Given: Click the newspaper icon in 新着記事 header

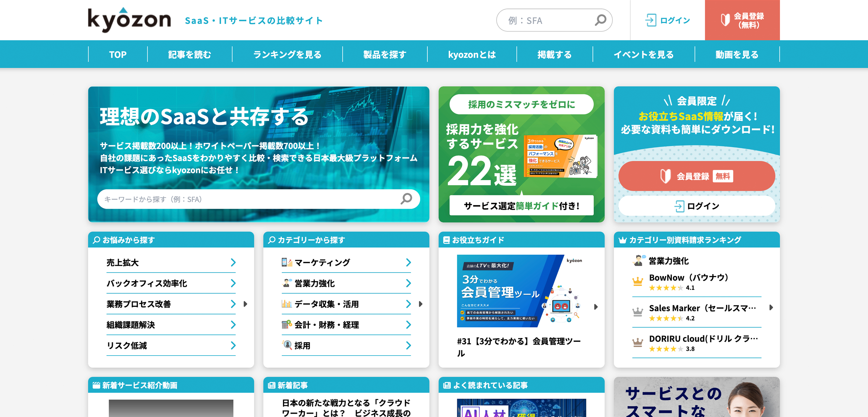Looking at the screenshot, I should 272,385.
